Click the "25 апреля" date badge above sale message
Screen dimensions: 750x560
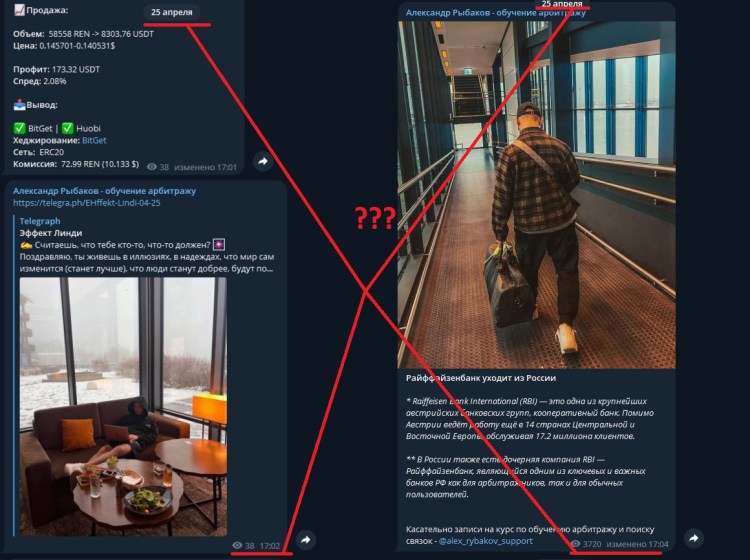point(172,12)
